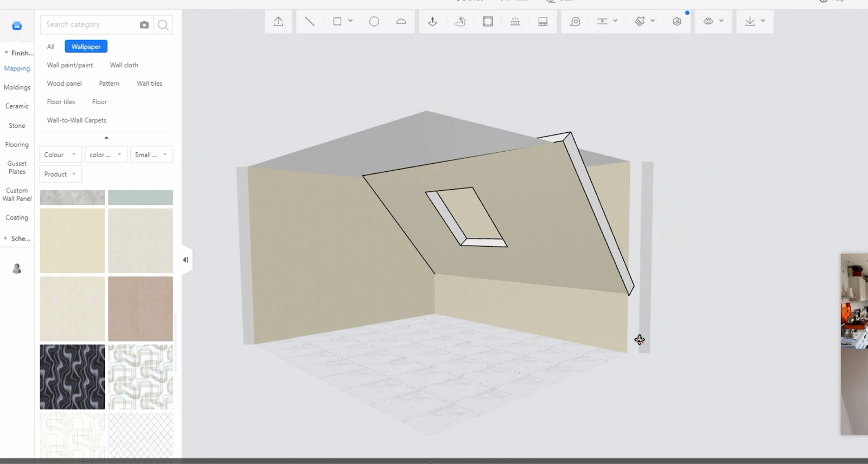The height and width of the screenshot is (464, 868).
Task: Select the arc drawing tool
Action: pos(401,22)
